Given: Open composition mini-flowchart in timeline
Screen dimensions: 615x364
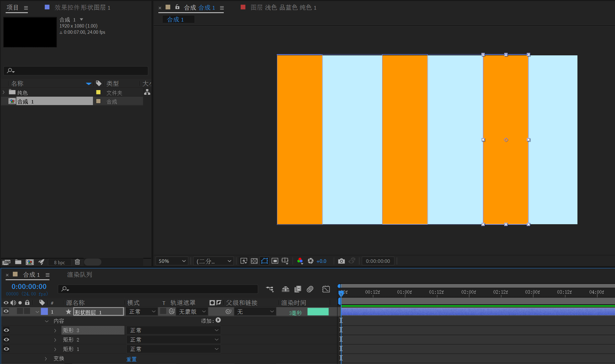Looking at the screenshot, I should [270, 289].
